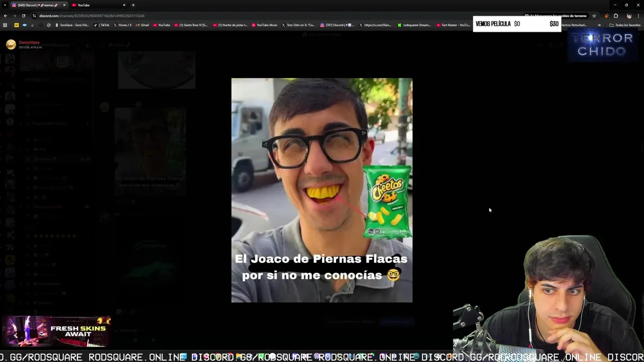644x362 pixels.
Task: Open the (787) Discord bookmark
Action: coord(337,25)
